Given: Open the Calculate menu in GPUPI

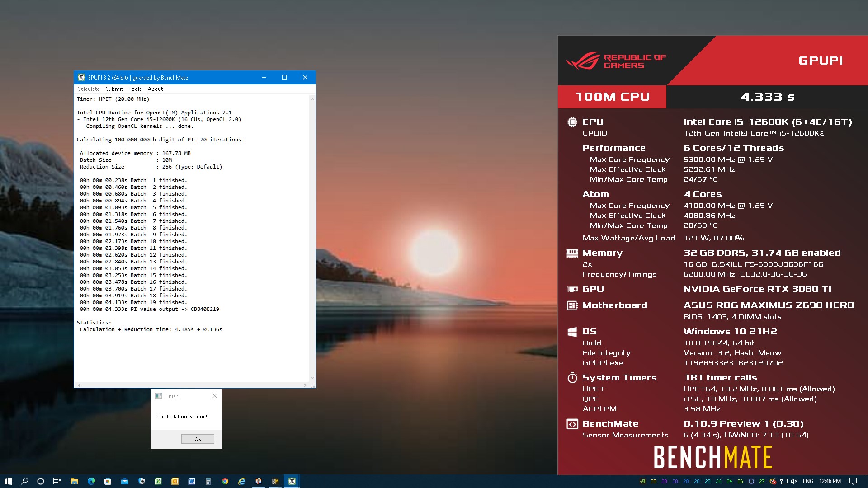Looking at the screenshot, I should 88,89.
